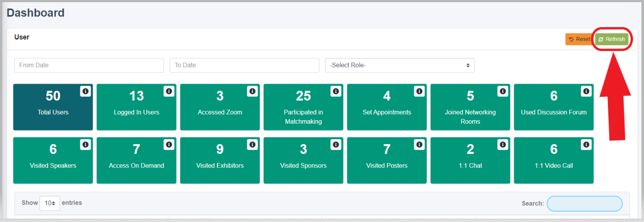
Task: Click into the Search box
Action: pos(584,204)
